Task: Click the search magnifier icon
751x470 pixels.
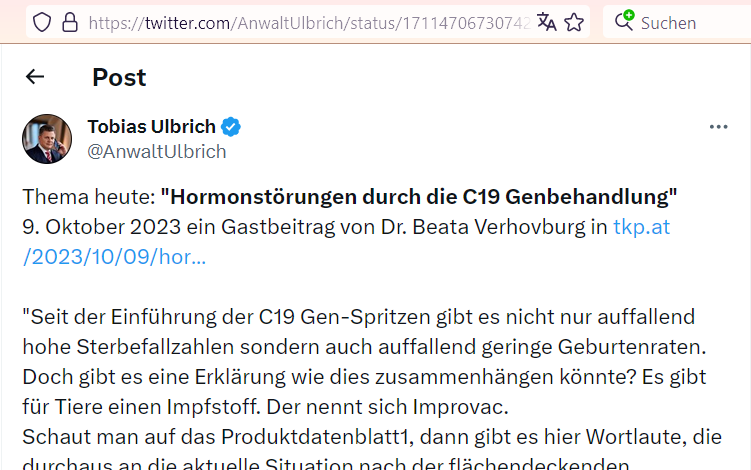Action: point(624,21)
